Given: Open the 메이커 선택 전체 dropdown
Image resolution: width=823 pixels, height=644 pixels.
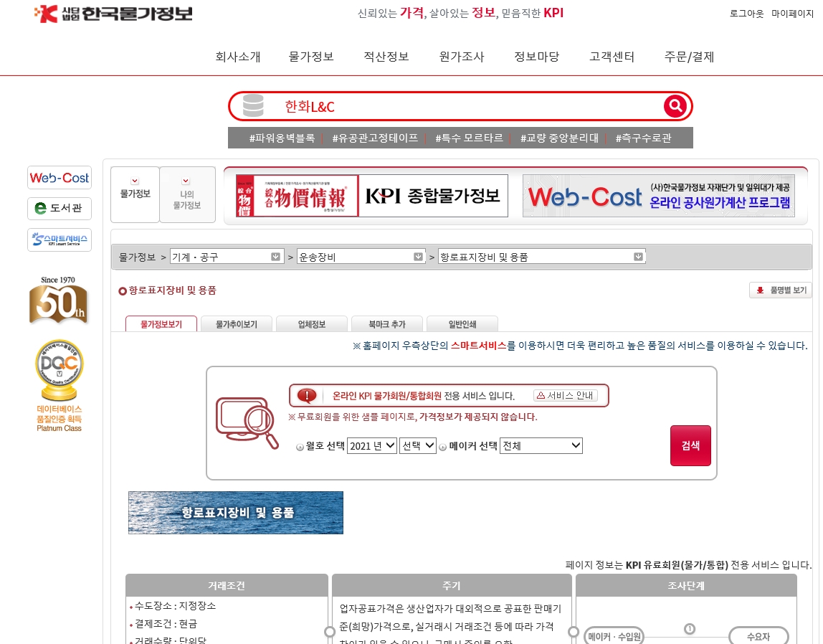Looking at the screenshot, I should point(541,445).
